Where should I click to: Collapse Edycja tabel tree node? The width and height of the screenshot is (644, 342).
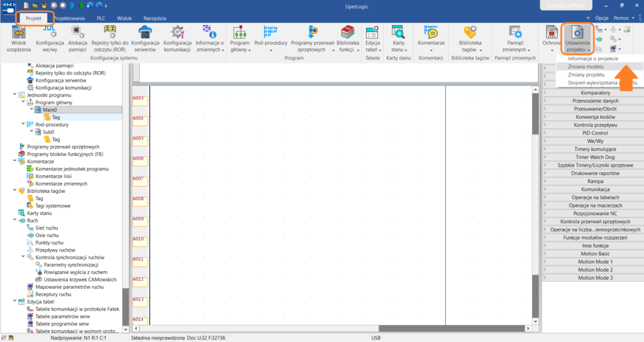click(15, 302)
